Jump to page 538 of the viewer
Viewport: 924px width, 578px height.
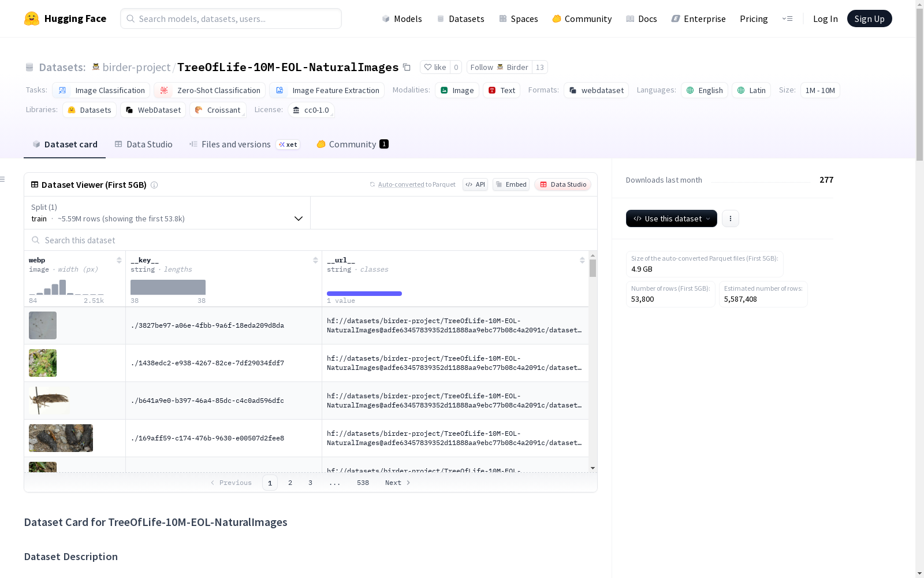363,483
